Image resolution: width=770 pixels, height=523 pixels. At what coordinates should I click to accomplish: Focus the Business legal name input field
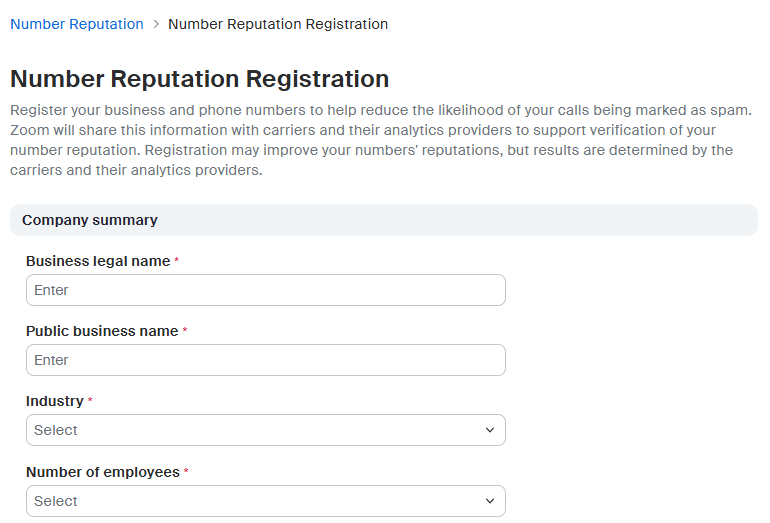click(265, 290)
